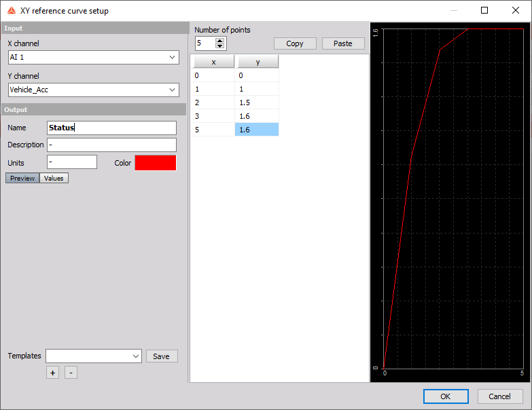
Task: Switch to the Values tab
Action: (54, 179)
